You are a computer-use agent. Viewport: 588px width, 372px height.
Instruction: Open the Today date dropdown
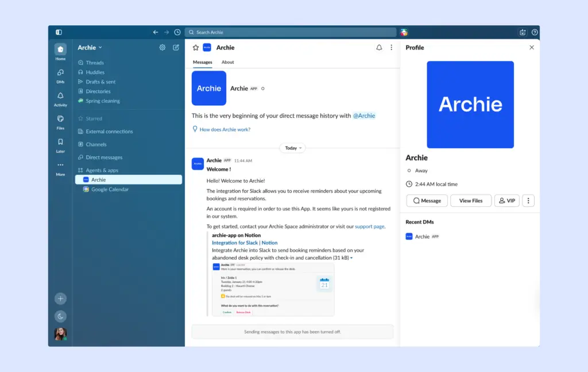(293, 148)
